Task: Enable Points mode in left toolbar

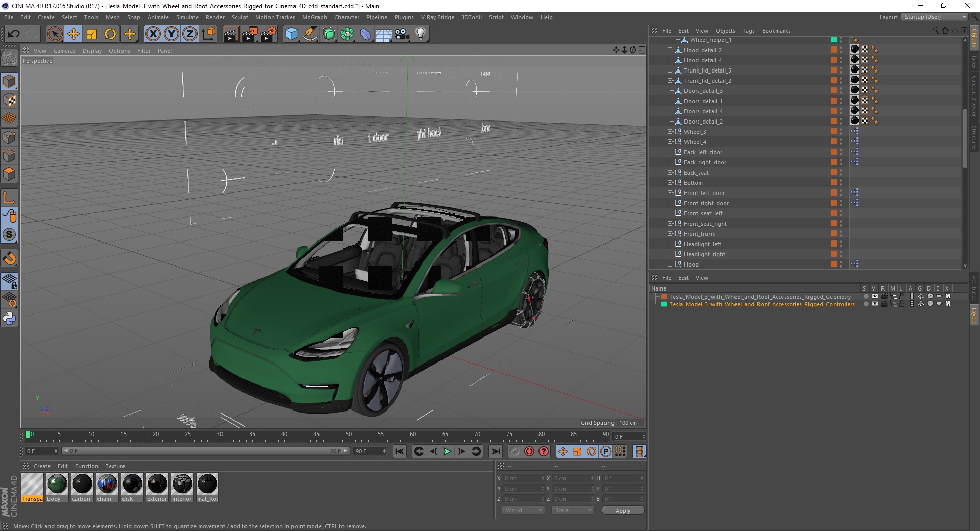Action: pyautogui.click(x=9, y=137)
